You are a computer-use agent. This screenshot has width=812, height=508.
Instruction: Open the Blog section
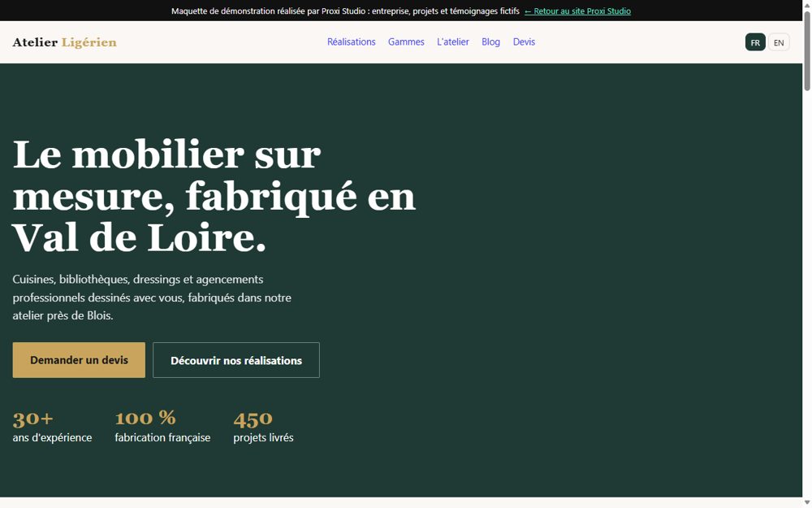(x=490, y=42)
